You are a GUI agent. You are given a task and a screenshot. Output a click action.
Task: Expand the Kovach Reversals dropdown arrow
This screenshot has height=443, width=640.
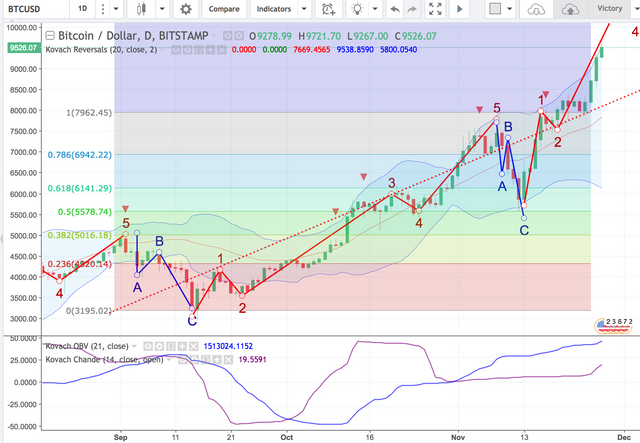click(163, 50)
